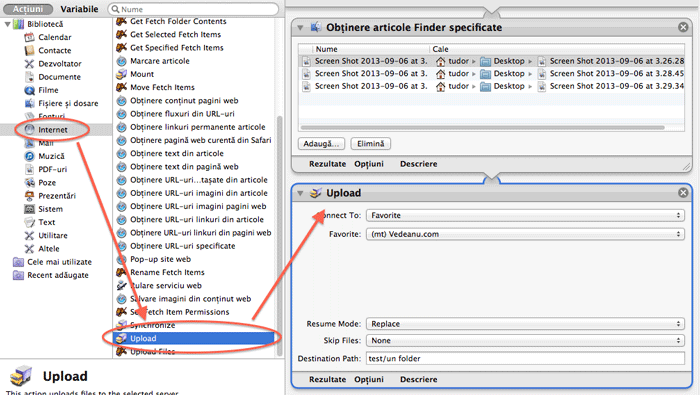The height and width of the screenshot is (395, 700).
Task: Click the Prezentări keynote icon
Action: (x=29, y=195)
